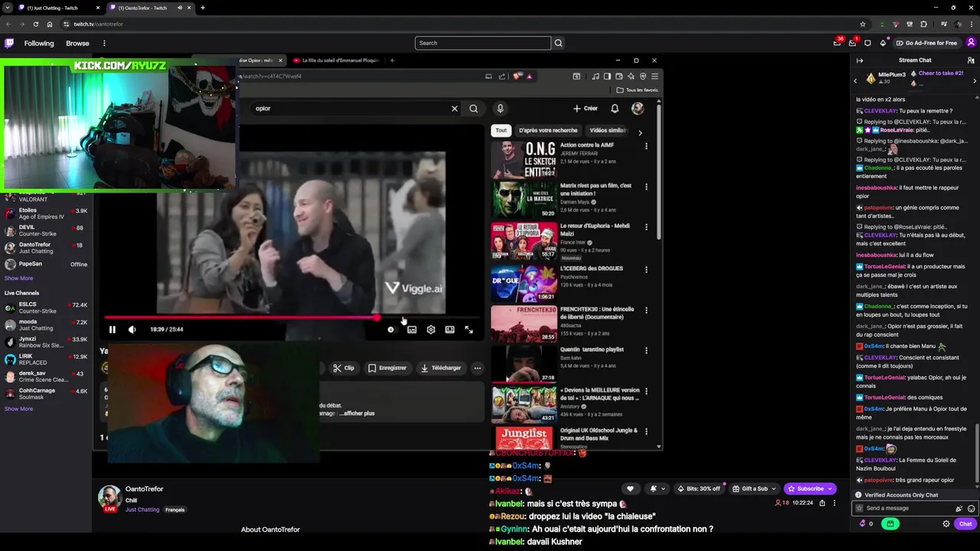This screenshot has height=551, width=980.
Task: Expand Show More under Live Channels
Action: tap(18, 409)
